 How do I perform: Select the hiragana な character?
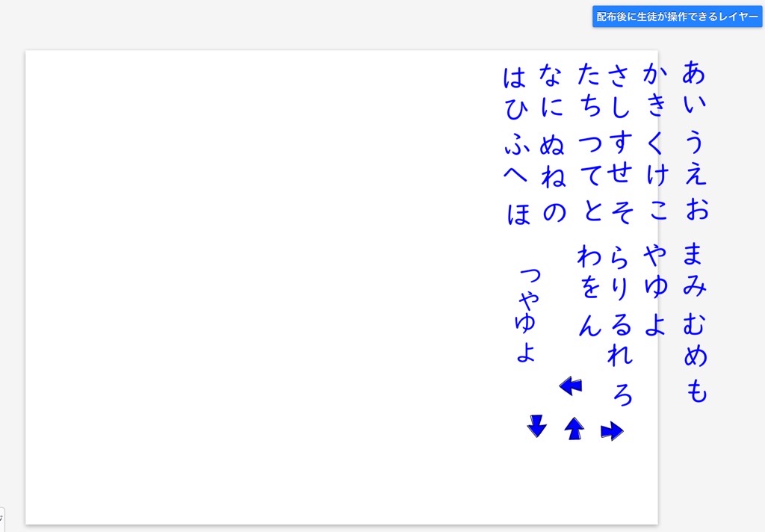click(x=551, y=75)
